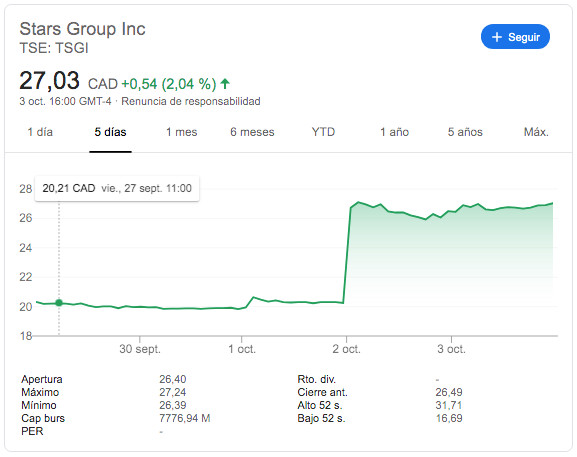Click the 24 y-axis label

click(26, 248)
